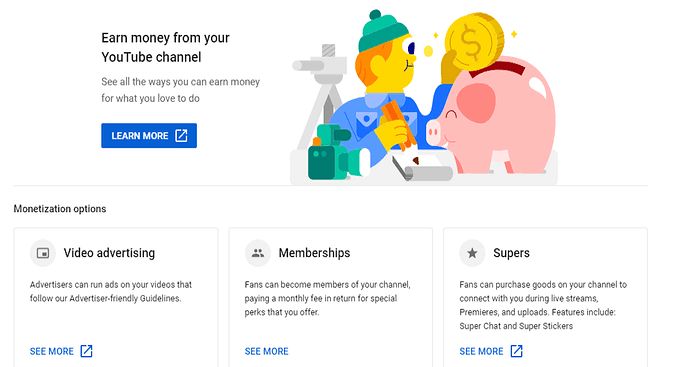Open SEE MORE under Supers
This screenshot has width=690, height=367.
coord(481,351)
